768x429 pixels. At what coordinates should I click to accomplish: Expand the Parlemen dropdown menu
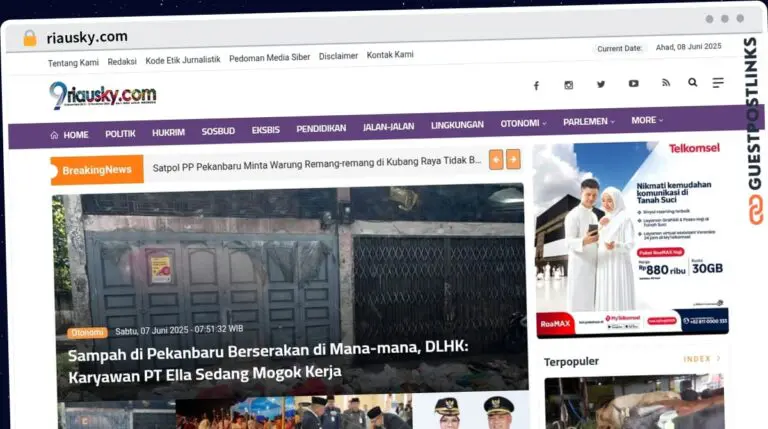click(589, 122)
